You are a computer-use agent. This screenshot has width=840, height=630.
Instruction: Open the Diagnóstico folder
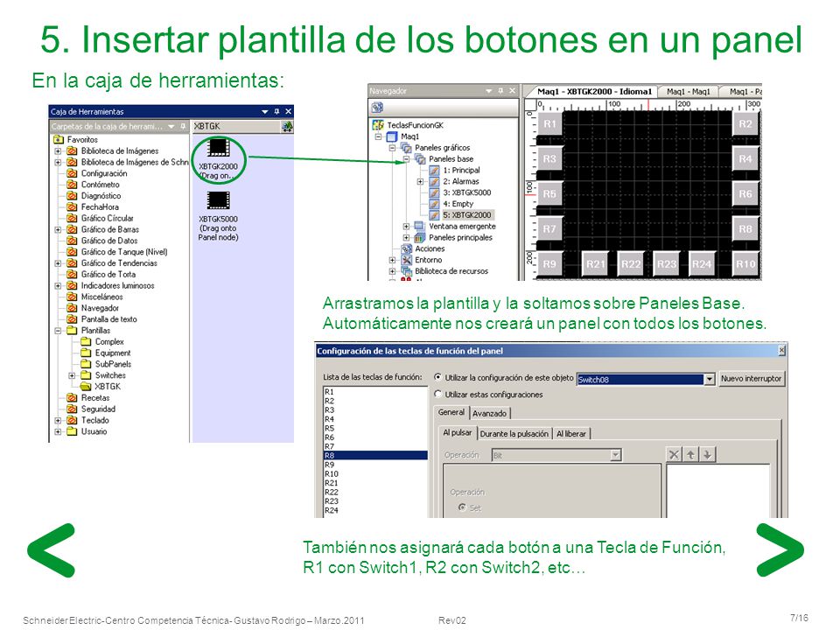[x=94, y=195]
